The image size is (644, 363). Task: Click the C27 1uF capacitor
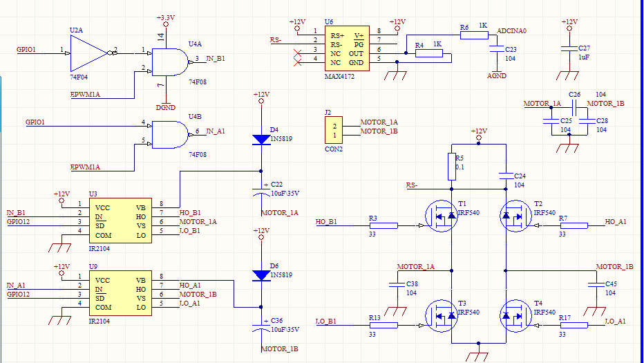point(568,50)
